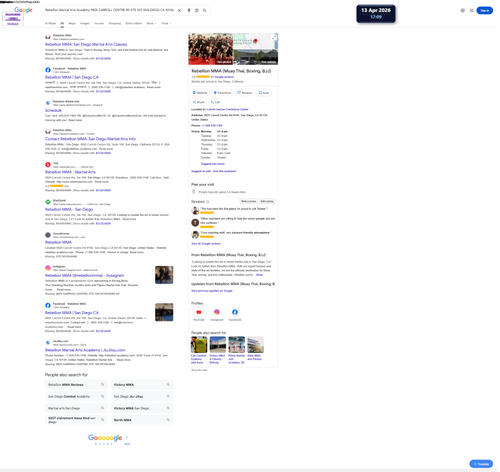Click the Website button in knowledge panel

201,93
